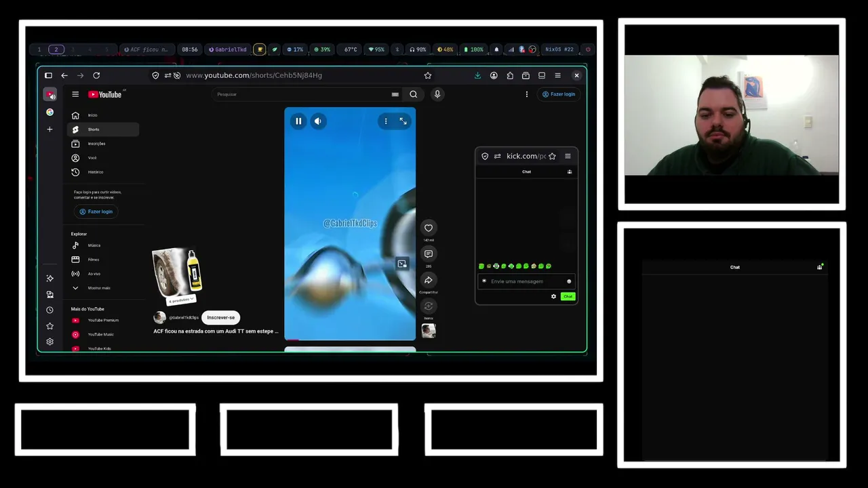Open the shield site protection icon
The height and width of the screenshot is (488, 868).
[x=155, y=75]
